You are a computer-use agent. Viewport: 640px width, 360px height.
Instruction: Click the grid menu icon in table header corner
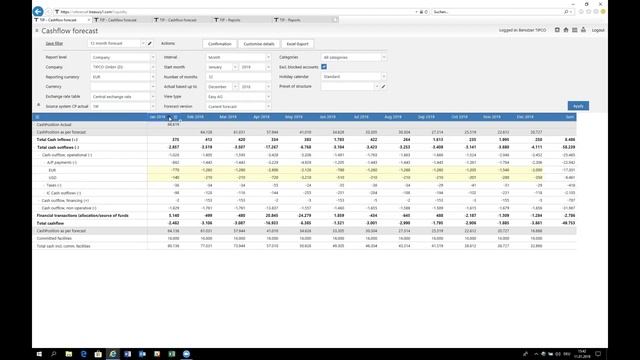click(37, 117)
